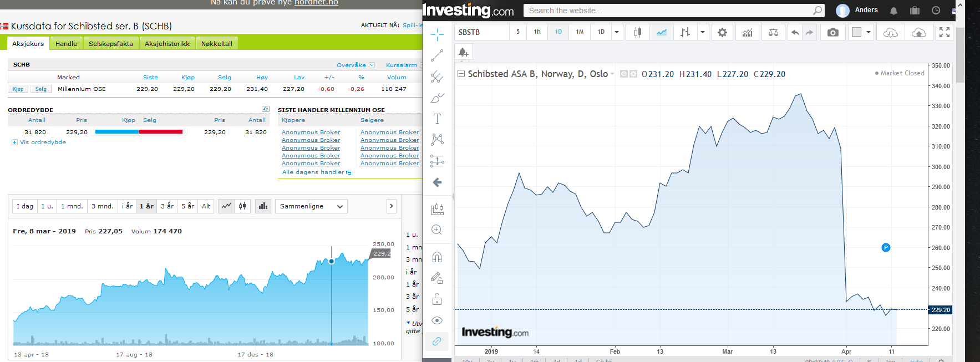Undo last chart action
Screen dimensions: 980x362
click(795, 32)
